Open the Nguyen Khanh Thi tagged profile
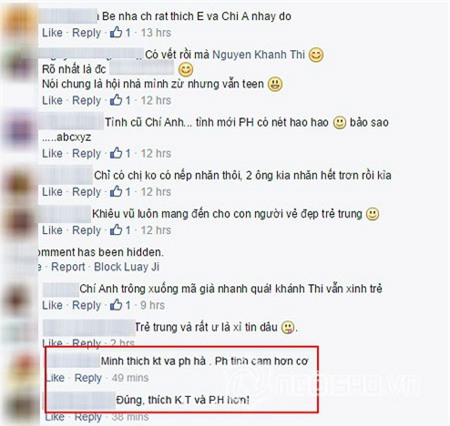The height and width of the screenshot is (426, 450). click(x=259, y=54)
